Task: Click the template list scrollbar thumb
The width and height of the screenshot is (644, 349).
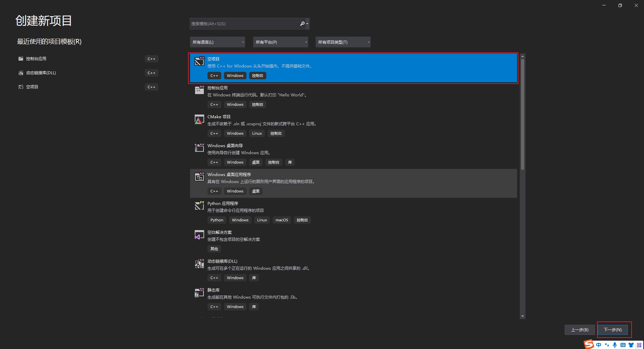Action: 522,115
